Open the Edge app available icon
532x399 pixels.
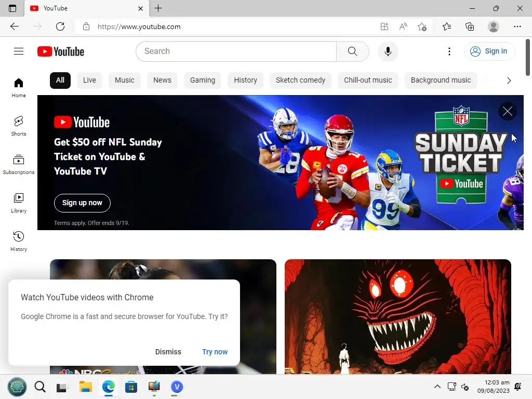tap(384, 26)
